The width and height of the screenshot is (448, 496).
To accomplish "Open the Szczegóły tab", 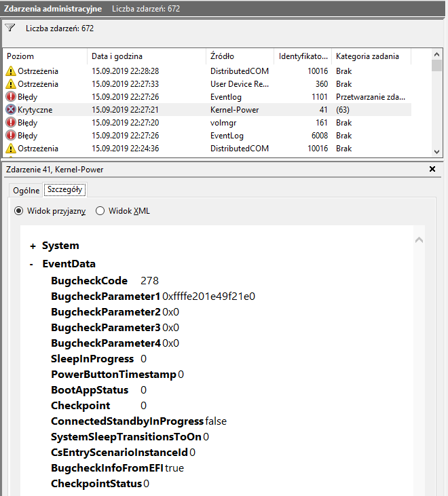I will click(x=64, y=189).
